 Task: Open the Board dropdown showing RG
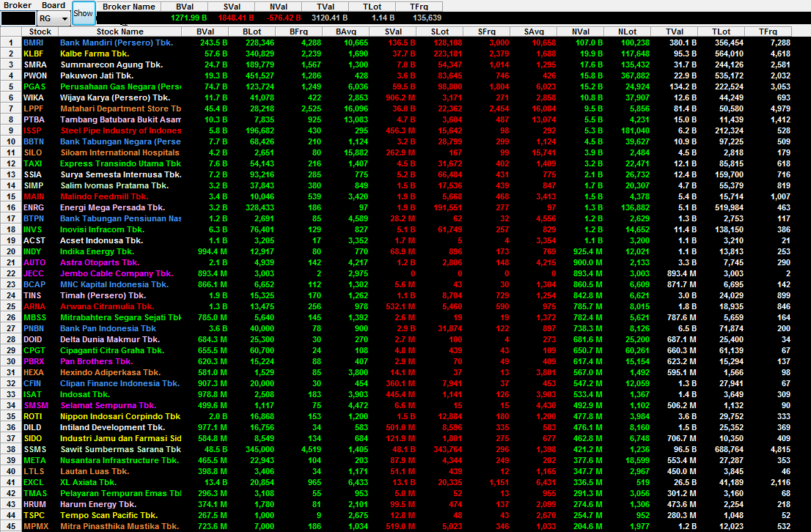[54, 18]
